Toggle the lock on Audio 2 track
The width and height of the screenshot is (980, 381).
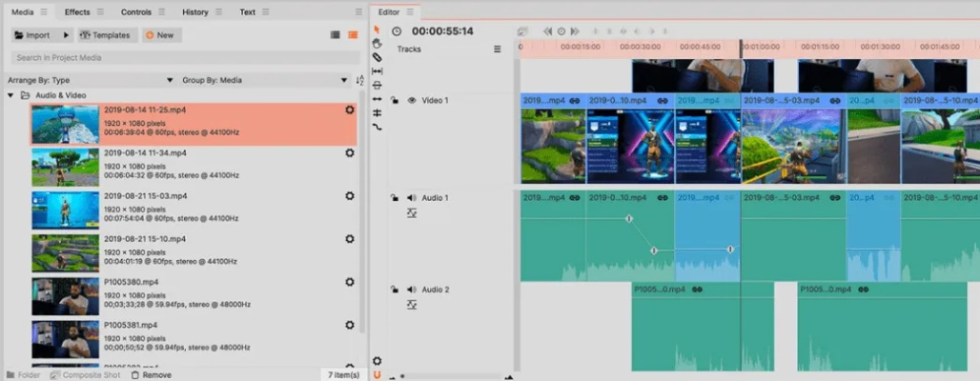pos(394,289)
